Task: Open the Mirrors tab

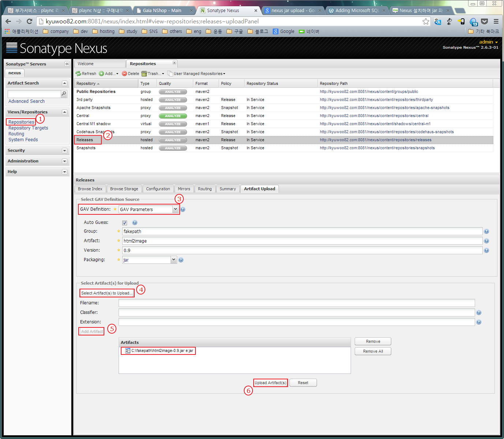Action: pyautogui.click(x=184, y=189)
